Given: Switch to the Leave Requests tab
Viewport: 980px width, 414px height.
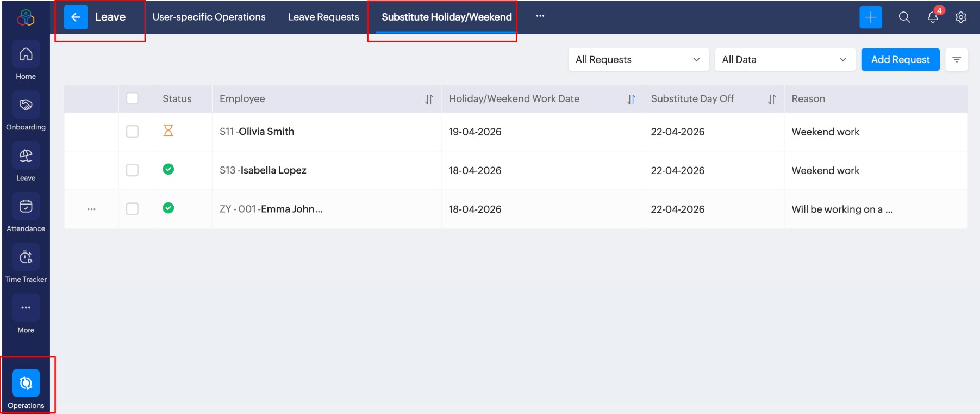Looking at the screenshot, I should point(323,17).
